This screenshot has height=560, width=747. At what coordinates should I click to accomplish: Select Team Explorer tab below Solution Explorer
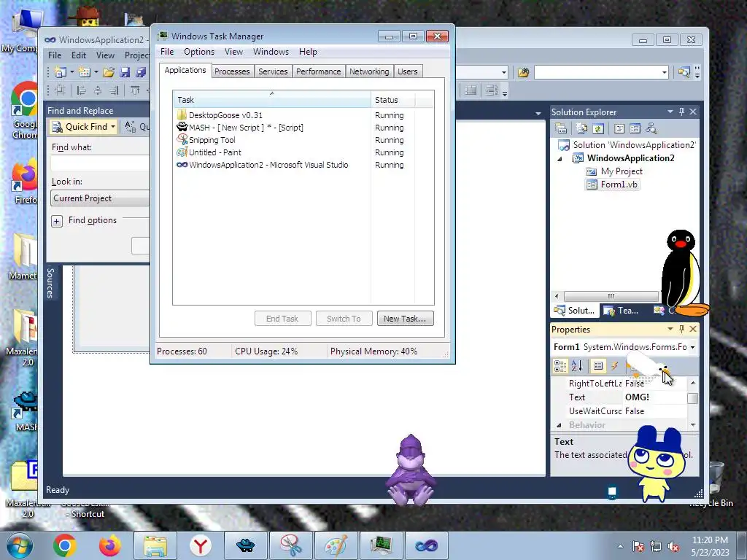[621, 311]
